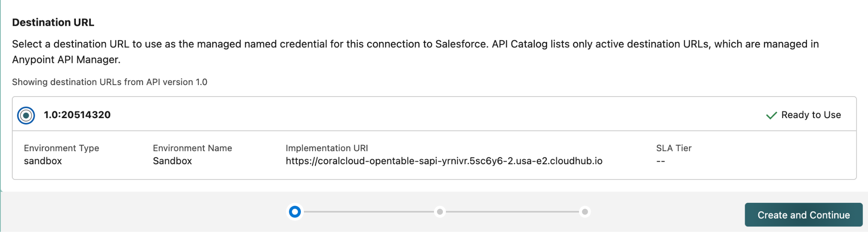Click the Create and Continue button
The image size is (868, 232).
(803, 215)
